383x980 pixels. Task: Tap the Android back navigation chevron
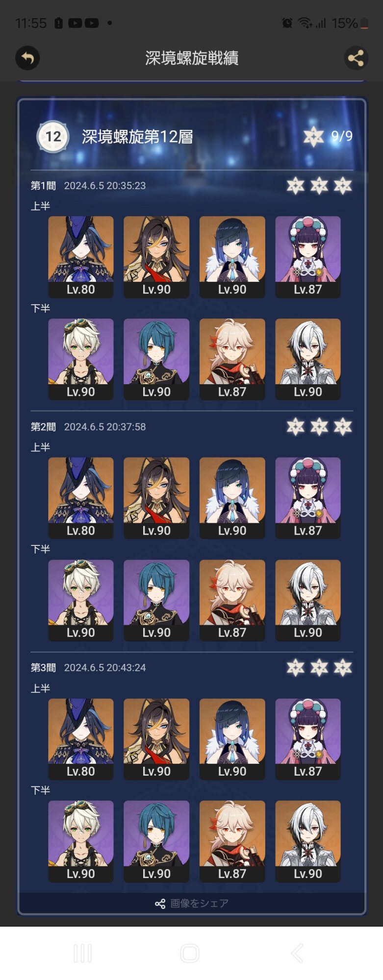click(297, 954)
